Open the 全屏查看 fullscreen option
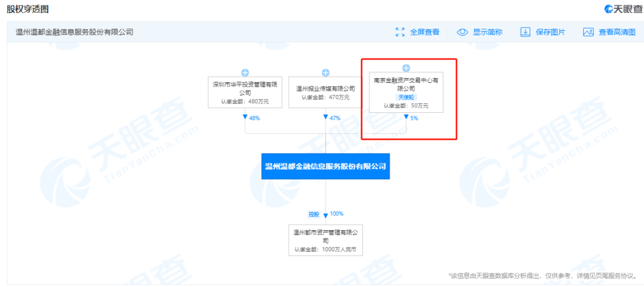The height and width of the screenshot is (287, 644). tap(425, 32)
